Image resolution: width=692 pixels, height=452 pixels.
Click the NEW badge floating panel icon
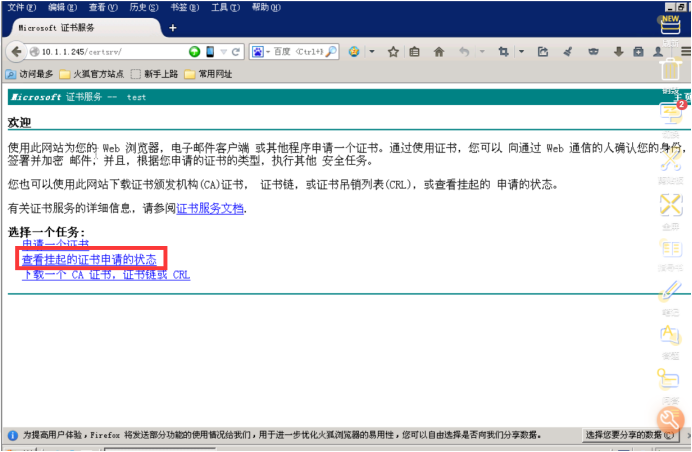(x=670, y=25)
